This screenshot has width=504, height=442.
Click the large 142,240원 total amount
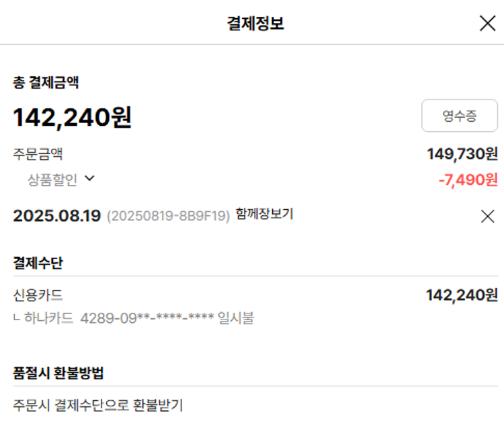coord(73,117)
